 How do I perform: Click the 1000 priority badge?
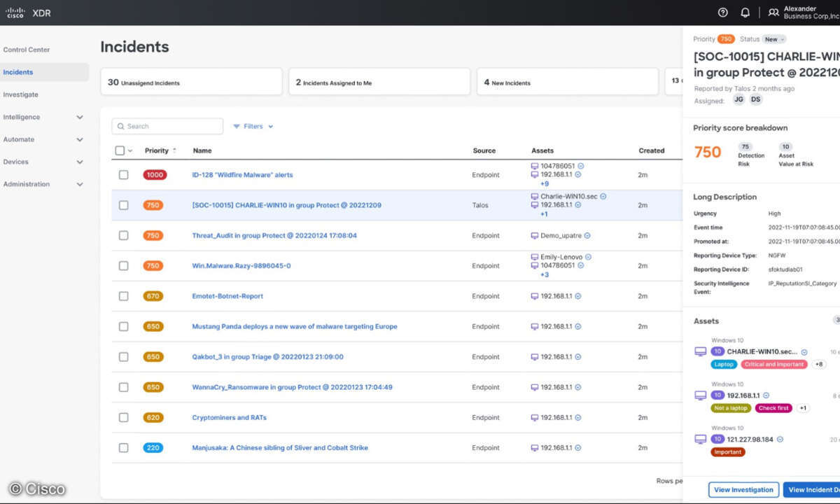coord(155,175)
